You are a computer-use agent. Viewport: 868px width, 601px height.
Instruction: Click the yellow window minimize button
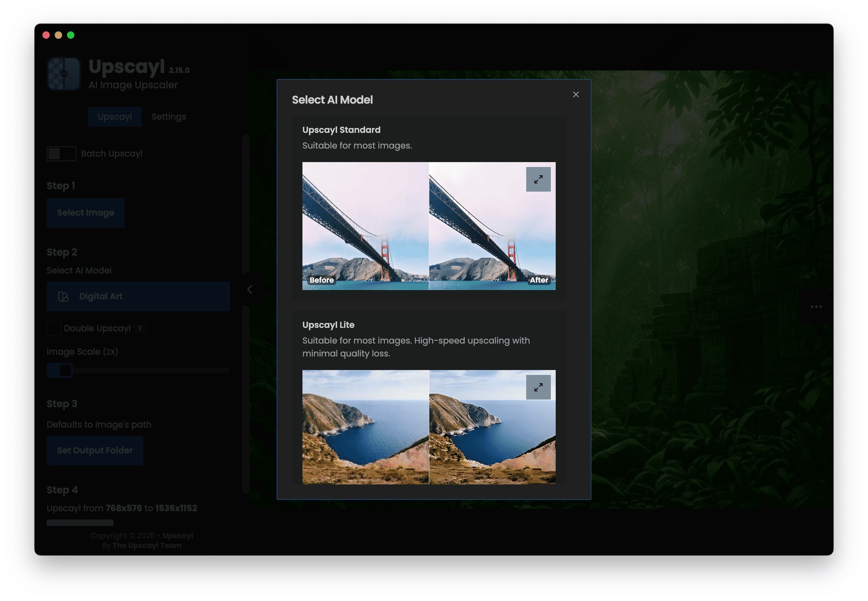(x=58, y=35)
